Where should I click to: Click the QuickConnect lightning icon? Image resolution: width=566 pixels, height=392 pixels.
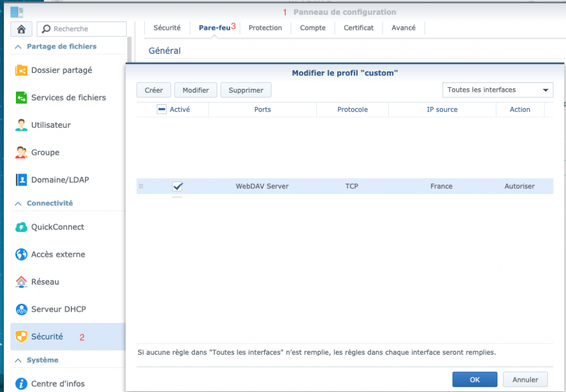pyautogui.click(x=22, y=227)
